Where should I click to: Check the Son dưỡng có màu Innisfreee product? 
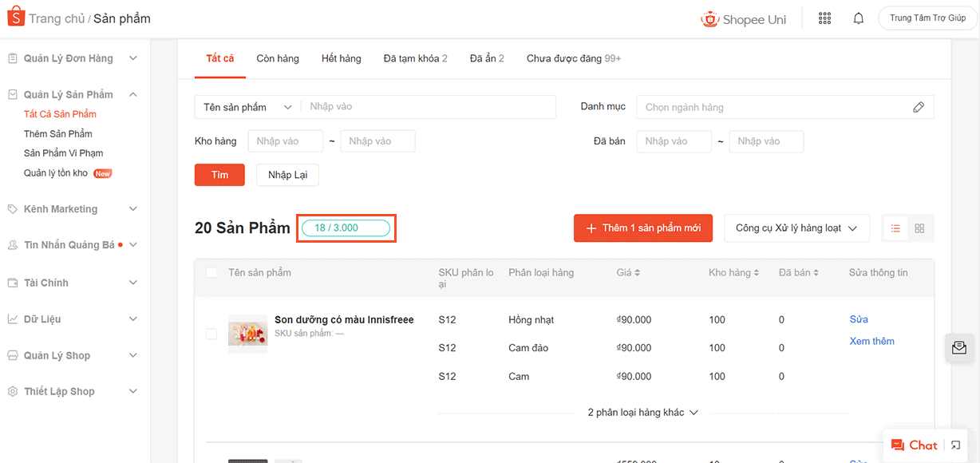click(211, 334)
